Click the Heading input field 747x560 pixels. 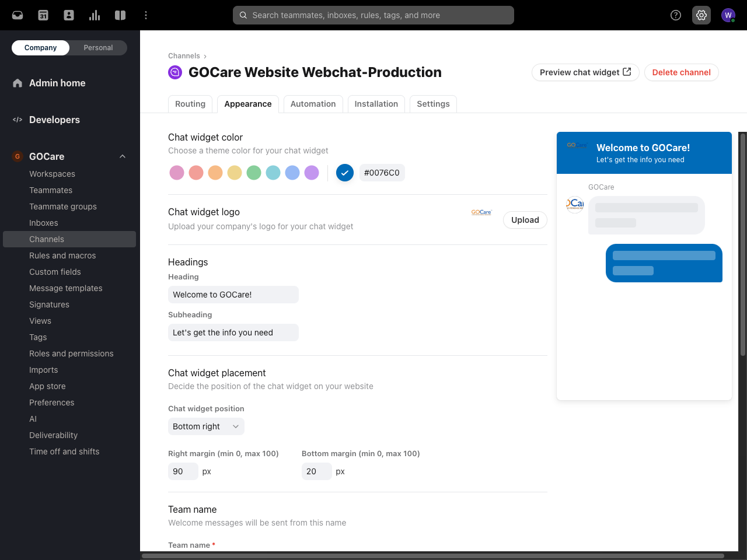click(x=233, y=295)
